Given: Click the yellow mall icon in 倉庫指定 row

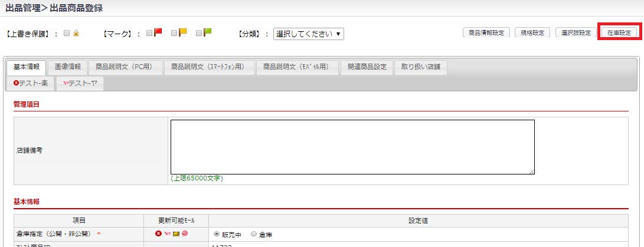Looking at the screenshot, I should (x=176, y=234).
